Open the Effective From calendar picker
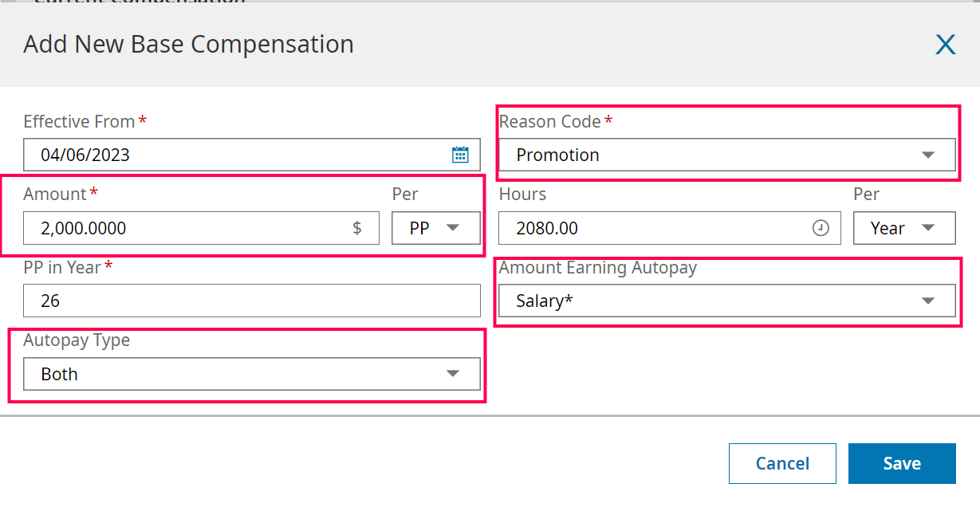 (x=460, y=155)
